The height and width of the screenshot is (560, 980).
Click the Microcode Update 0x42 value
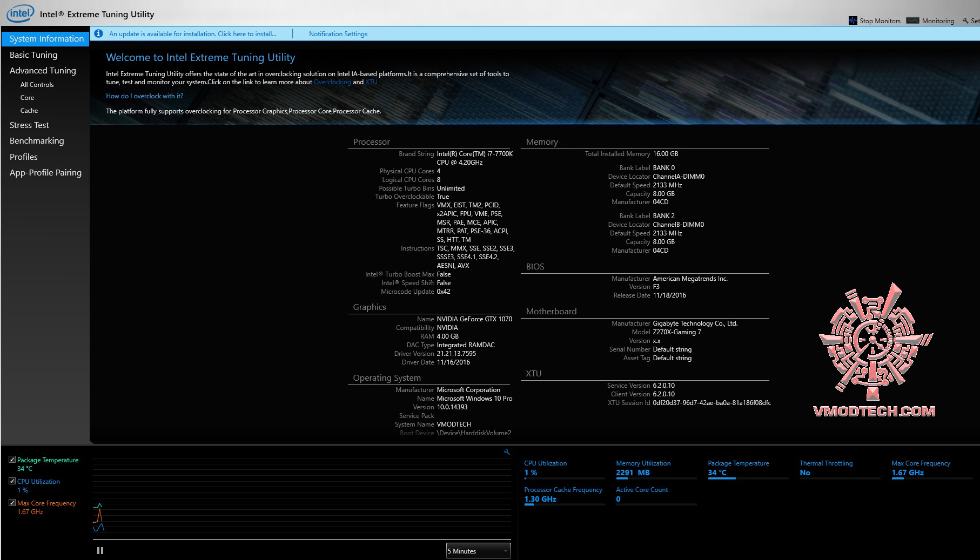point(443,292)
